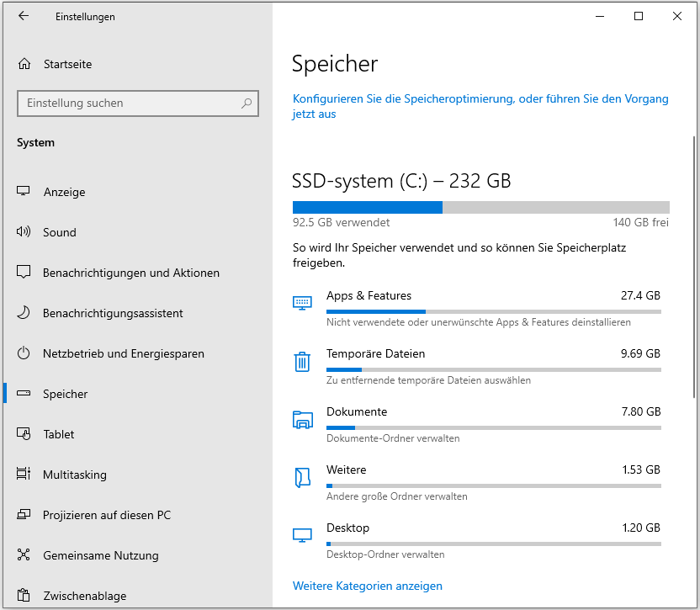Click the Gemeinsame Nutzung sharing icon
The image size is (700, 610).
24,555
